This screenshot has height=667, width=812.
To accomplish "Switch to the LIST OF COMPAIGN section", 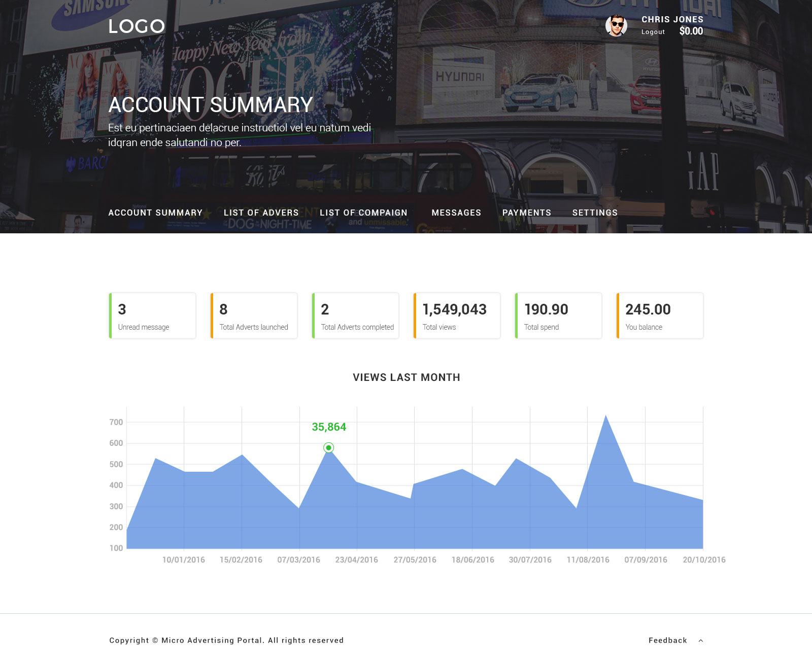I will [363, 213].
